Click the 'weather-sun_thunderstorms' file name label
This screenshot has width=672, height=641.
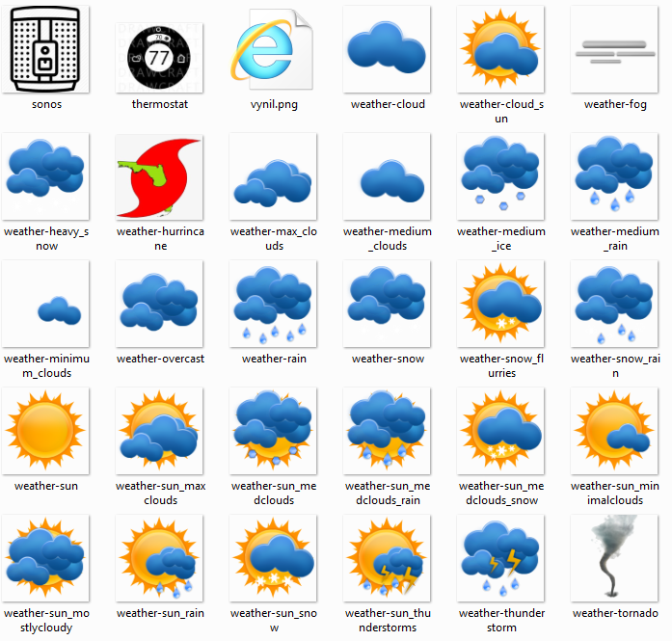click(x=388, y=621)
